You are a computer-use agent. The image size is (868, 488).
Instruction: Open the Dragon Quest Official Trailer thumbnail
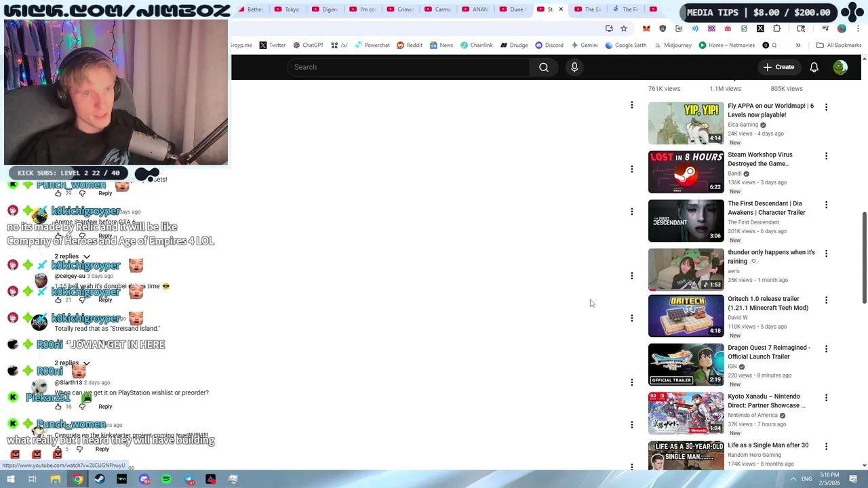point(686,365)
